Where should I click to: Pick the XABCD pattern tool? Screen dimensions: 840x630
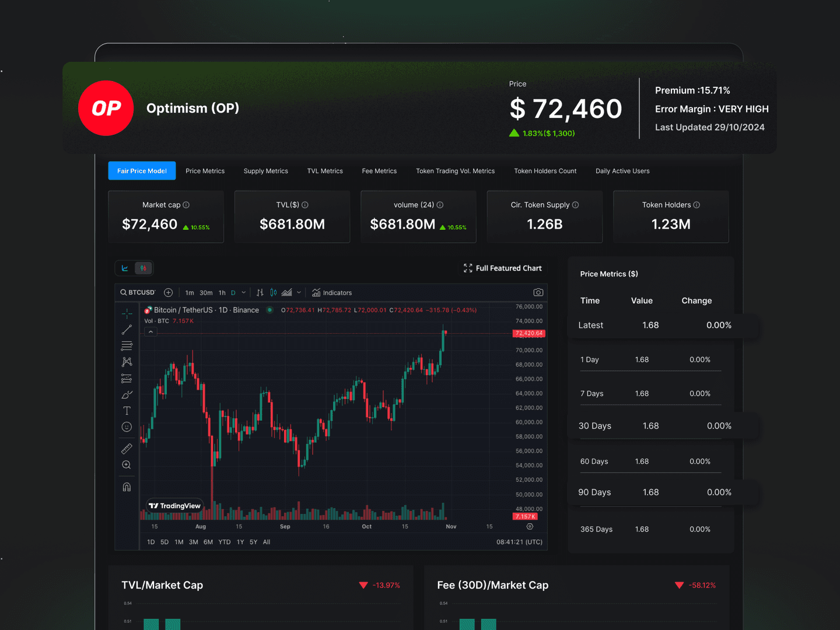point(126,362)
